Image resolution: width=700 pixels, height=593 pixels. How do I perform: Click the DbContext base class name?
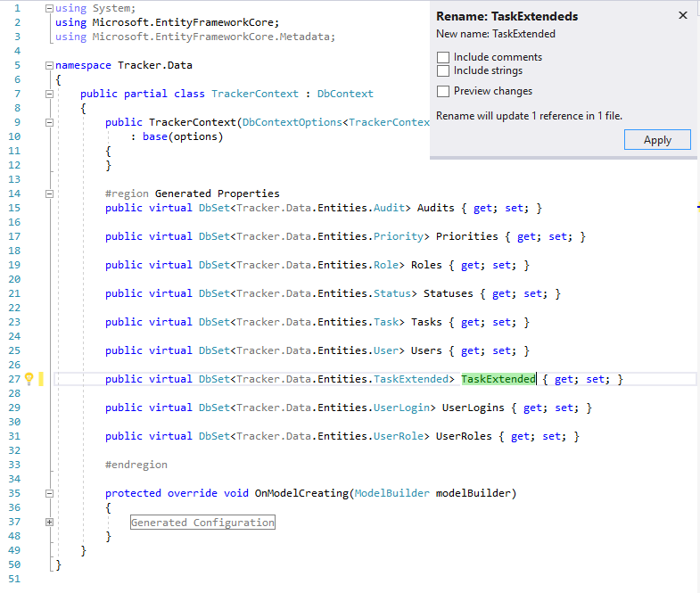click(x=345, y=94)
